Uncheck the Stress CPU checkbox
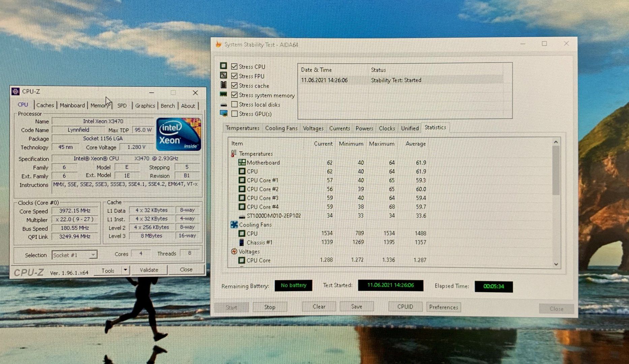 tap(234, 66)
